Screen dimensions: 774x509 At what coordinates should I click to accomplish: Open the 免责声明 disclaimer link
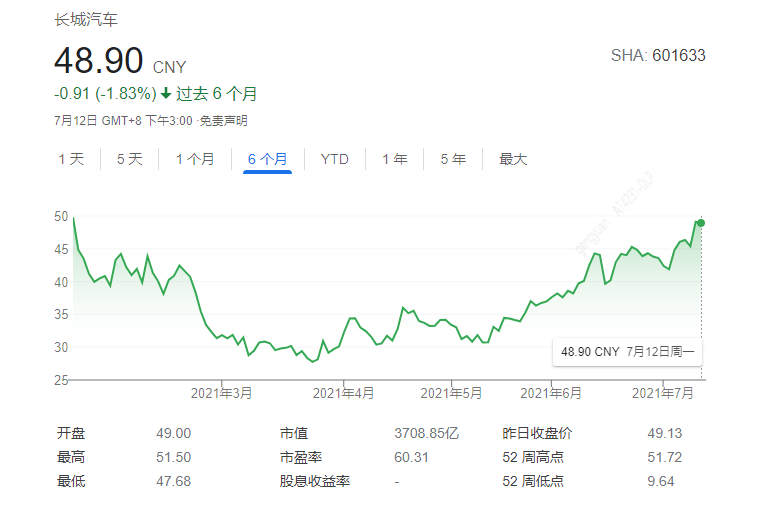[x=224, y=121]
